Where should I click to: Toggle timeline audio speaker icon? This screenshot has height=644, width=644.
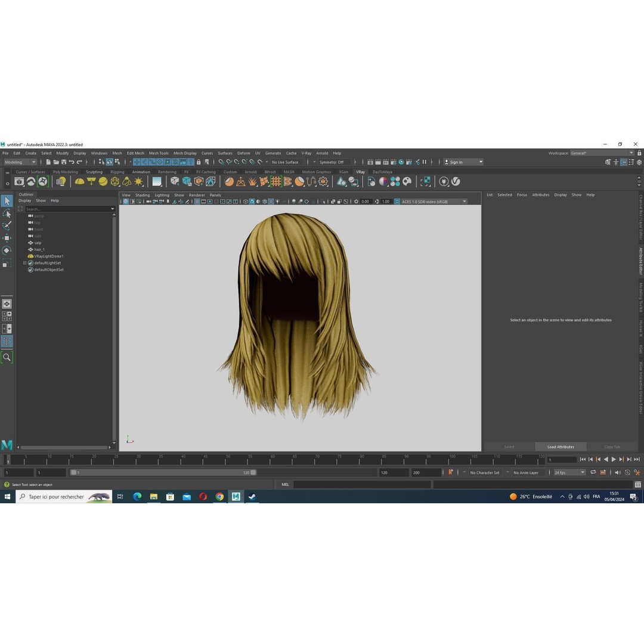618,472
